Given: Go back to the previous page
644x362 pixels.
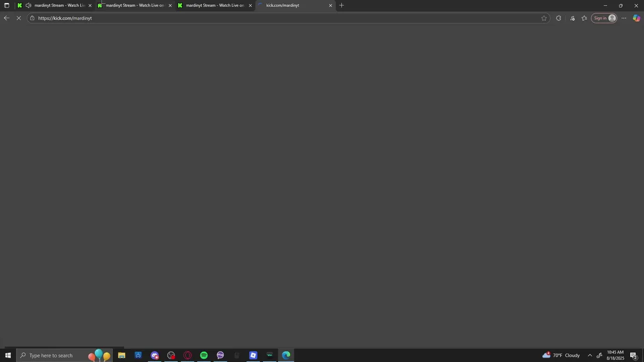Looking at the screenshot, I should tap(6, 18).
